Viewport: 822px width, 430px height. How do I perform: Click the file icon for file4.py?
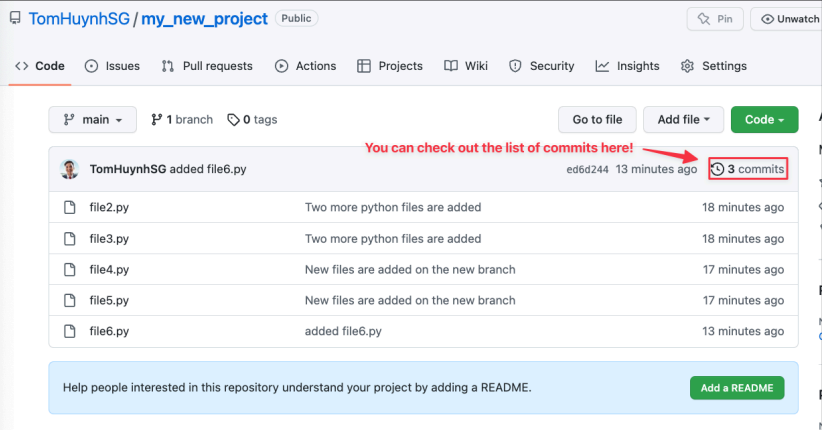click(69, 270)
